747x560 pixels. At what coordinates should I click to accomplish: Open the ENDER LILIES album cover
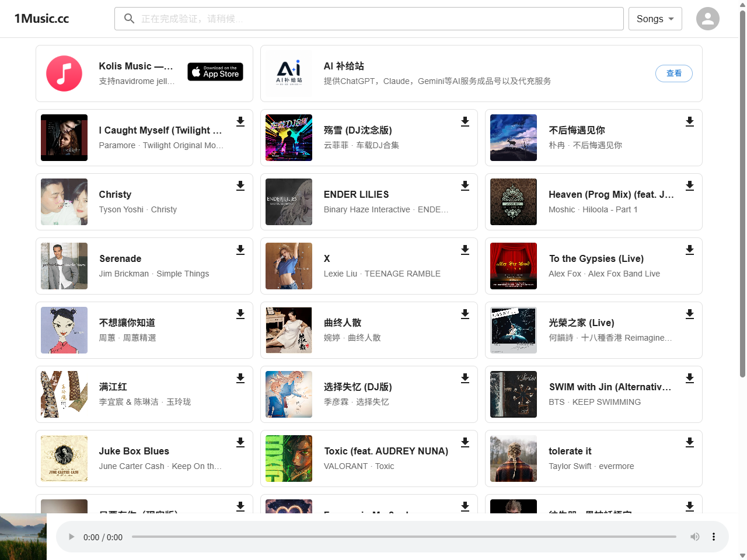pyautogui.click(x=289, y=202)
